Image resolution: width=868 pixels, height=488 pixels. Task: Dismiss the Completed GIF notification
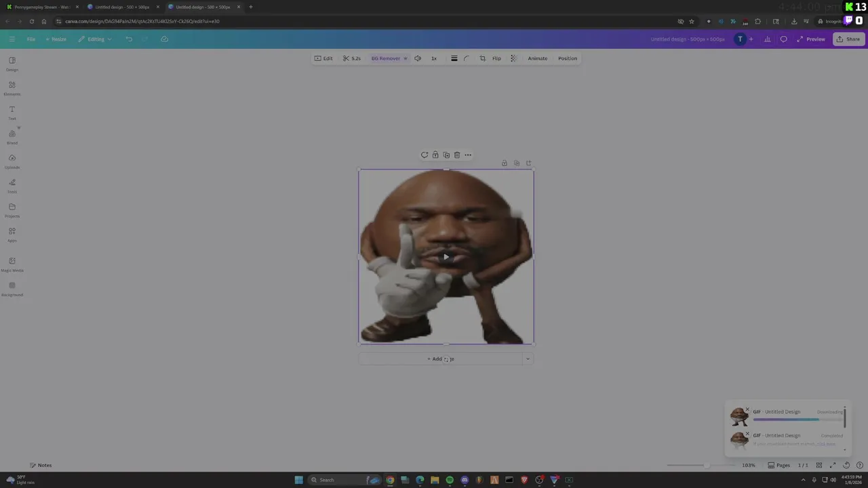point(747,433)
